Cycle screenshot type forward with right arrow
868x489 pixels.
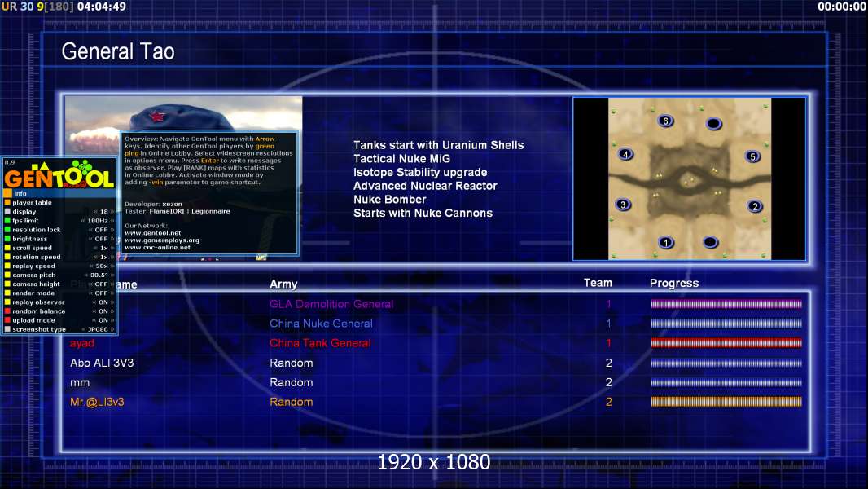tap(112, 329)
